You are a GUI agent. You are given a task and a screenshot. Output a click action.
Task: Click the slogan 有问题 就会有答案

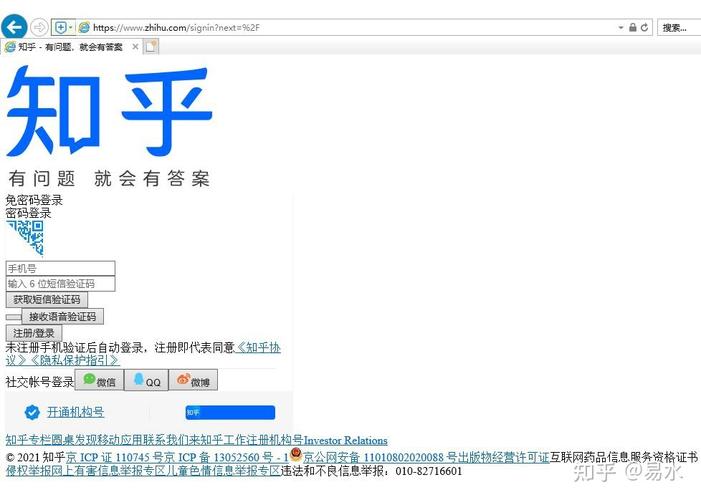click(109, 178)
